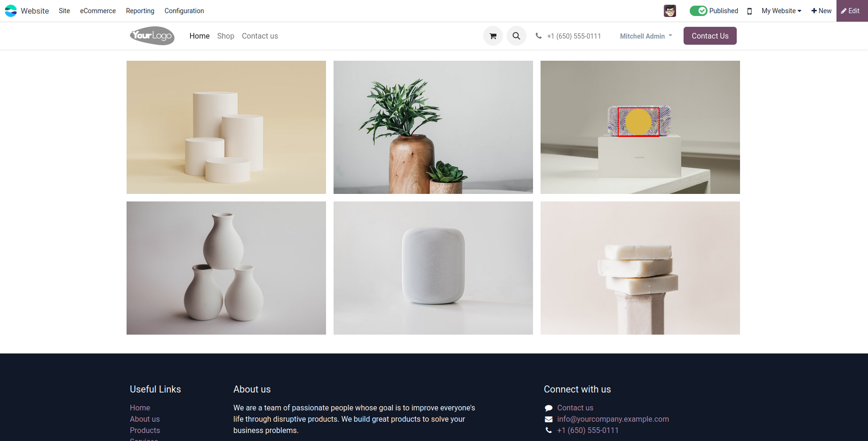Open the eCommerce menu
The height and width of the screenshot is (441, 868).
pyautogui.click(x=98, y=11)
